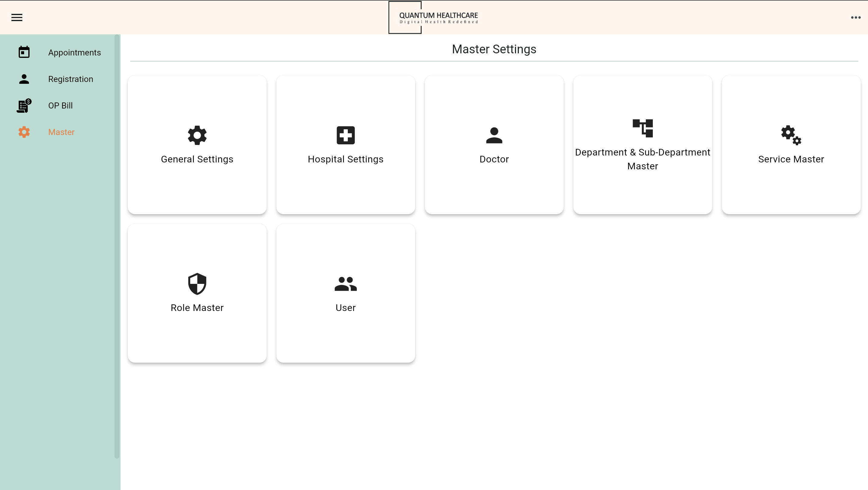
Task: Click the Appointments calendar icon
Action: (24, 52)
